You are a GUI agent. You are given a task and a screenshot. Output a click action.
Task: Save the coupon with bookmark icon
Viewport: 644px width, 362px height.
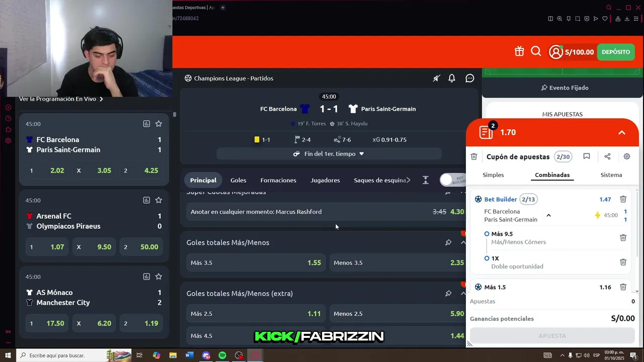(587, 156)
